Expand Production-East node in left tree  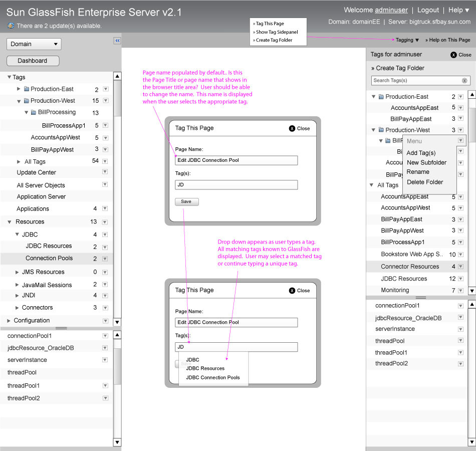pos(19,89)
